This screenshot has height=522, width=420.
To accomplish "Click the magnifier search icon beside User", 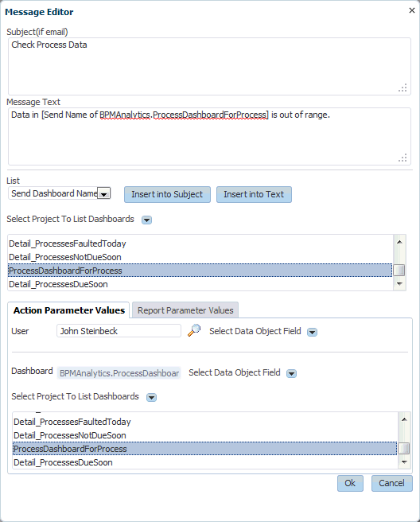I will tap(194, 330).
